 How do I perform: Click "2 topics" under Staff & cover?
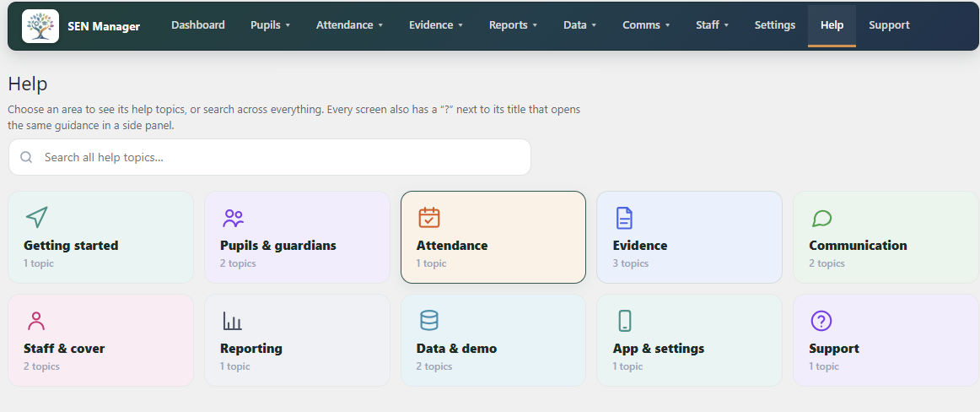pyautogui.click(x=41, y=366)
